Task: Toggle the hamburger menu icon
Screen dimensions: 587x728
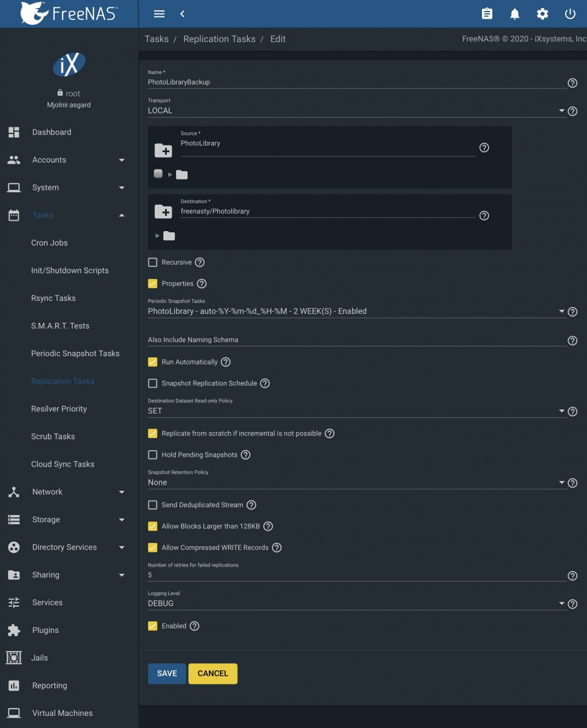Action: [159, 14]
